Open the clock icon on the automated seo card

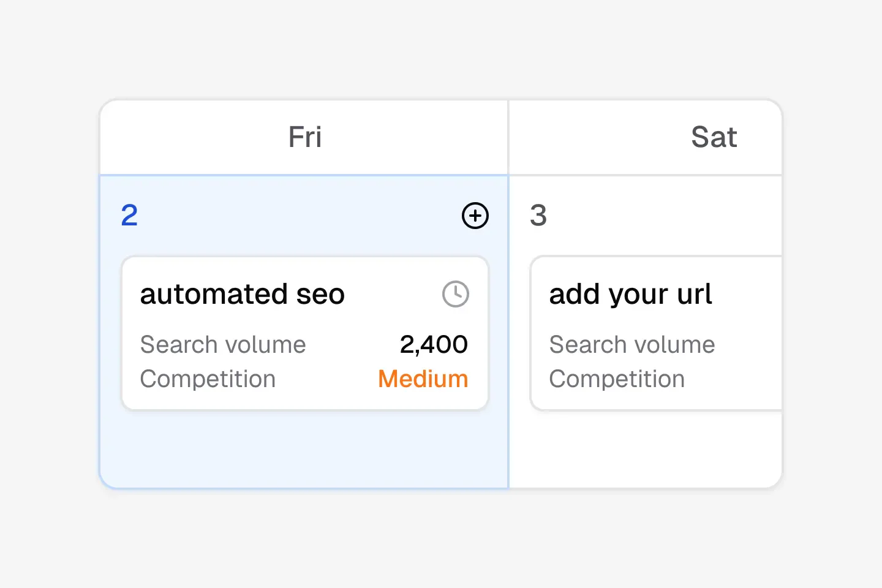coord(455,294)
